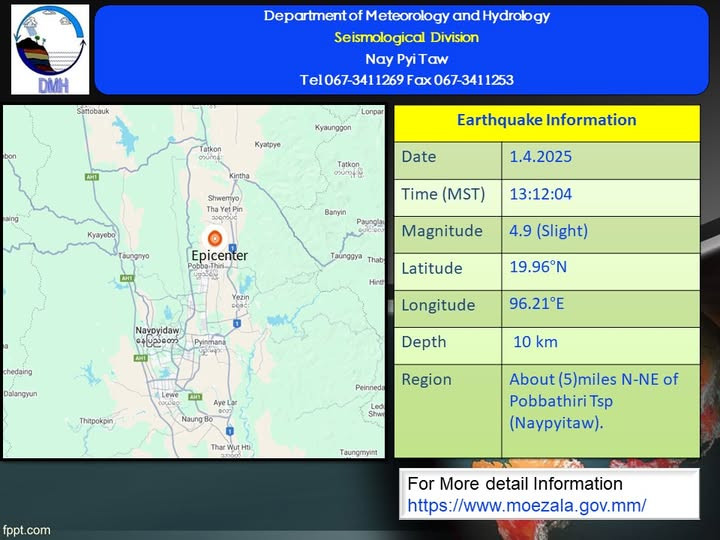
Task: Select the Earthquake Information table header
Action: click(546, 120)
